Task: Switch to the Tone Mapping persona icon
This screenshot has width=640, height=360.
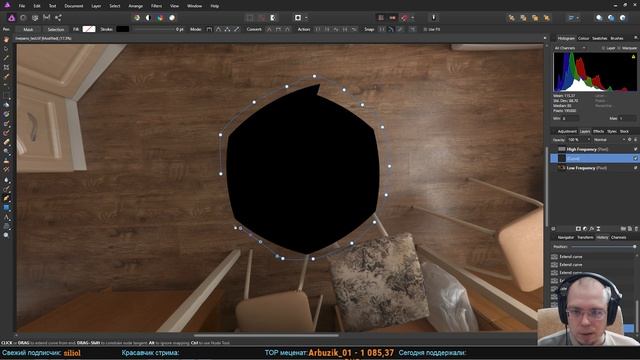Action: tap(47, 18)
